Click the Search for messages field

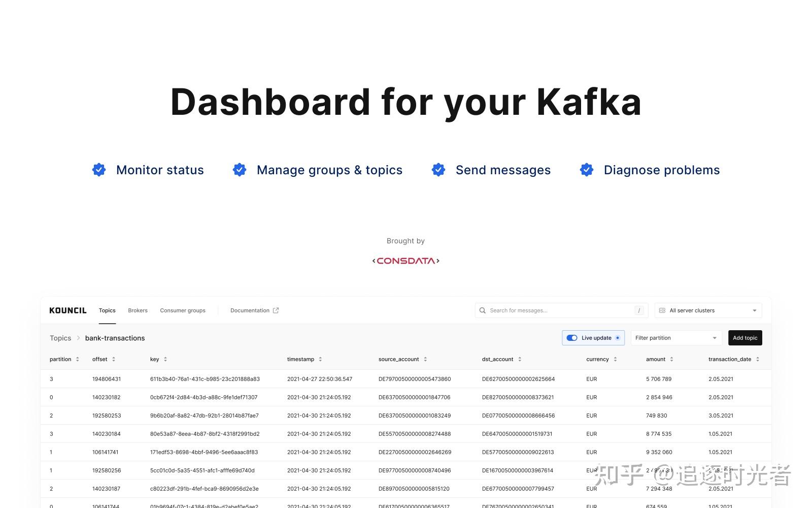tap(562, 310)
